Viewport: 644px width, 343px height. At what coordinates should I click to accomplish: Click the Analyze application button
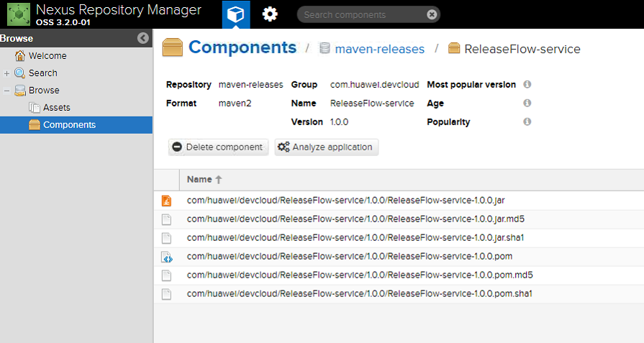pyautogui.click(x=326, y=147)
